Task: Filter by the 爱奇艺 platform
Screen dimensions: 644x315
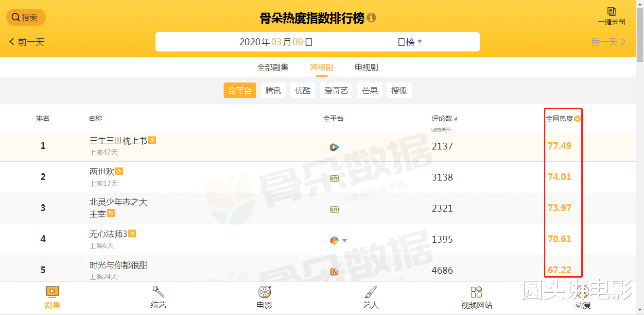Action: (x=336, y=90)
